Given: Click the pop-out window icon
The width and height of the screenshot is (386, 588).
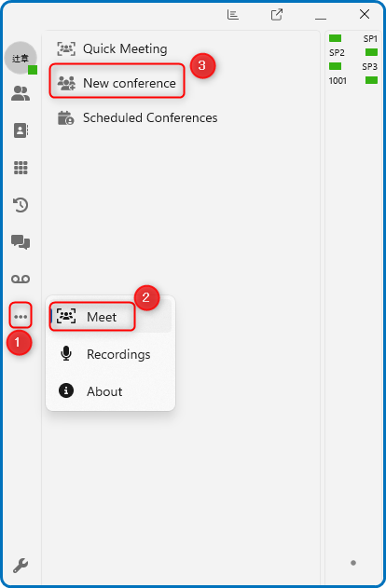Looking at the screenshot, I should pos(277,15).
